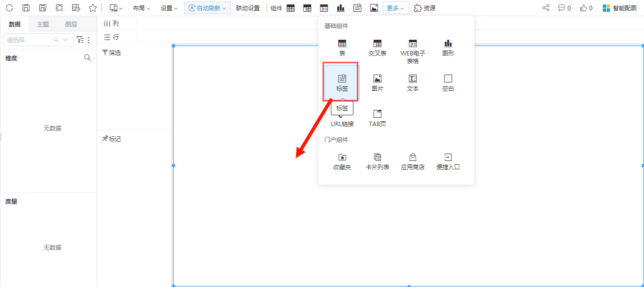Open the device display mode dropdown
This screenshot has height=287, width=644.
116,8
